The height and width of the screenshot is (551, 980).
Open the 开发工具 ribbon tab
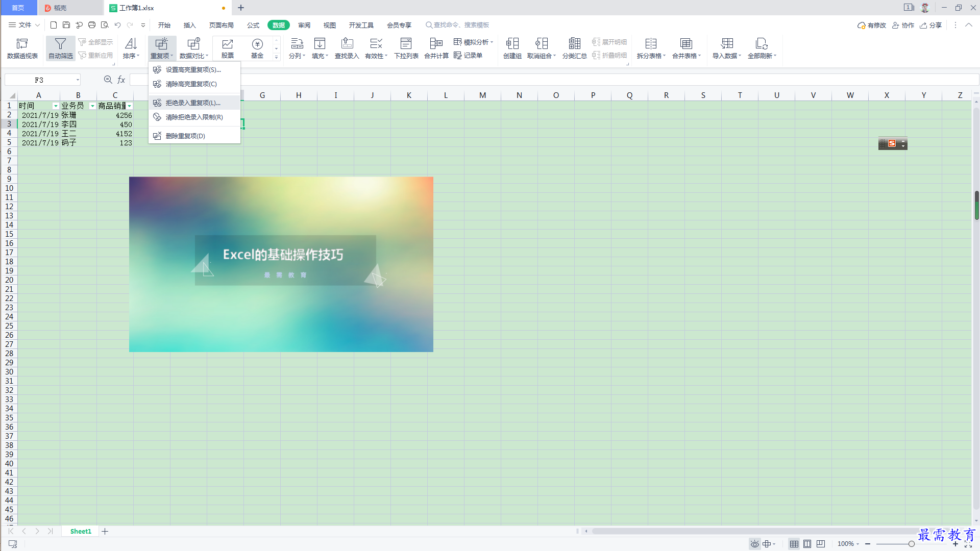(x=361, y=25)
